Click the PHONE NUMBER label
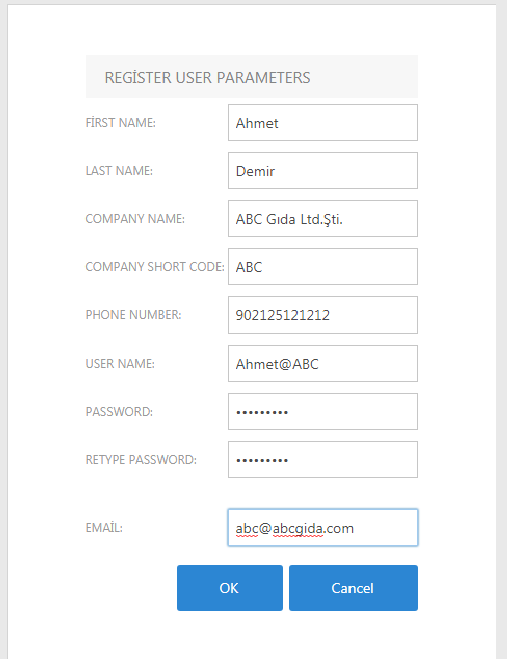 tap(134, 315)
